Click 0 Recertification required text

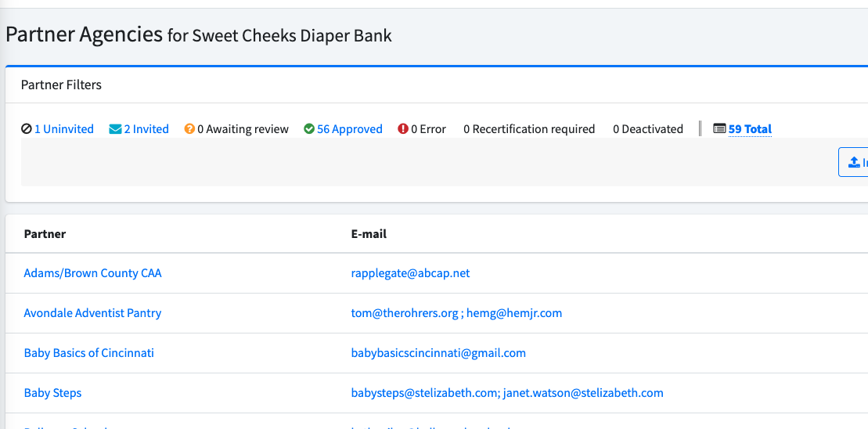pyautogui.click(x=529, y=129)
